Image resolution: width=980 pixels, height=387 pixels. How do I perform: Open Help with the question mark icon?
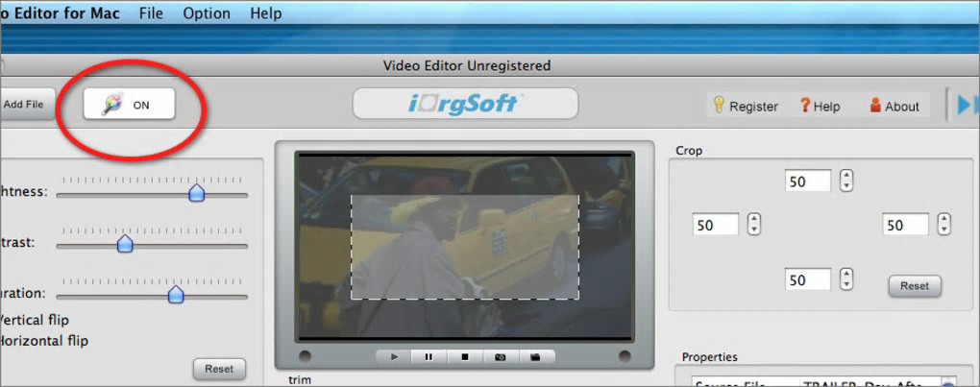tap(820, 106)
